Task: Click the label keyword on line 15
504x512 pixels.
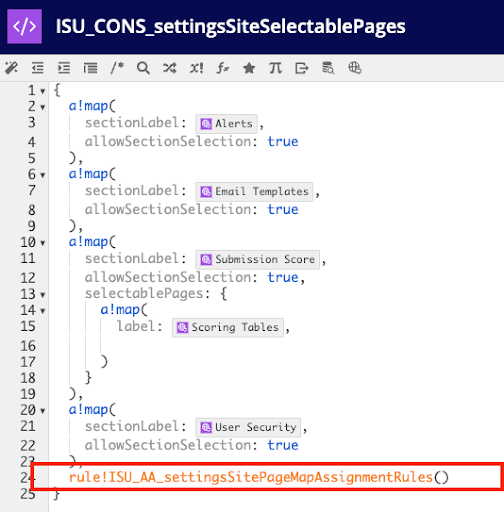Action: (136, 326)
